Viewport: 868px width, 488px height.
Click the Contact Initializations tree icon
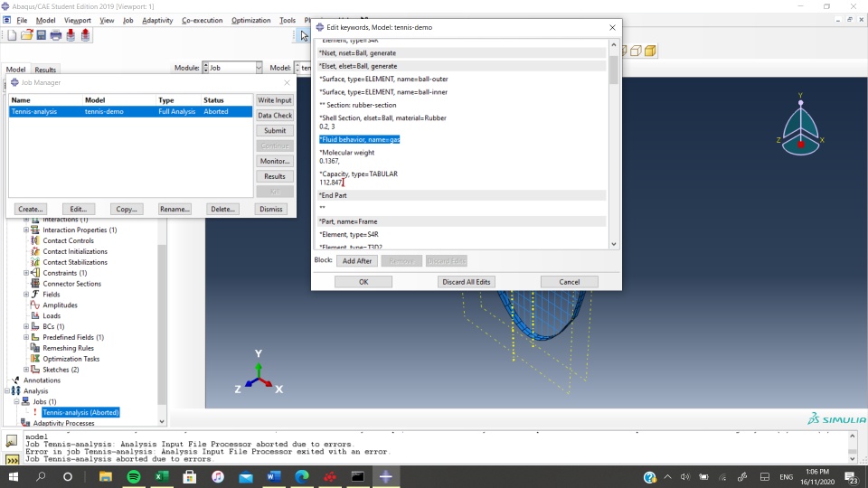pyautogui.click(x=35, y=251)
